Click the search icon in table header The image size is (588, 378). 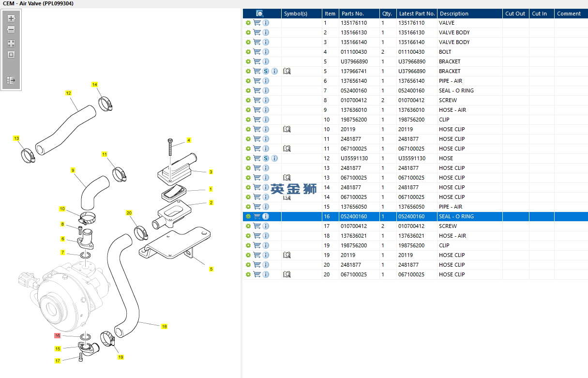coord(259,14)
